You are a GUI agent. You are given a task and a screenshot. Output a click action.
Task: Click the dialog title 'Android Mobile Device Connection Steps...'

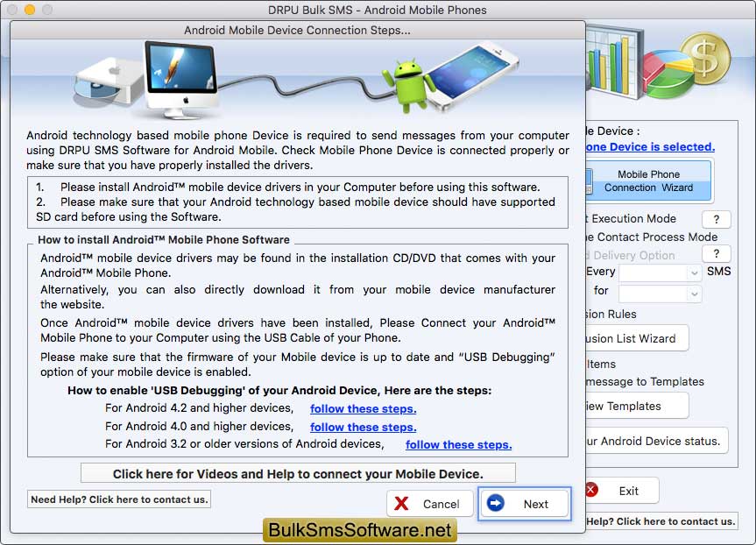click(298, 30)
